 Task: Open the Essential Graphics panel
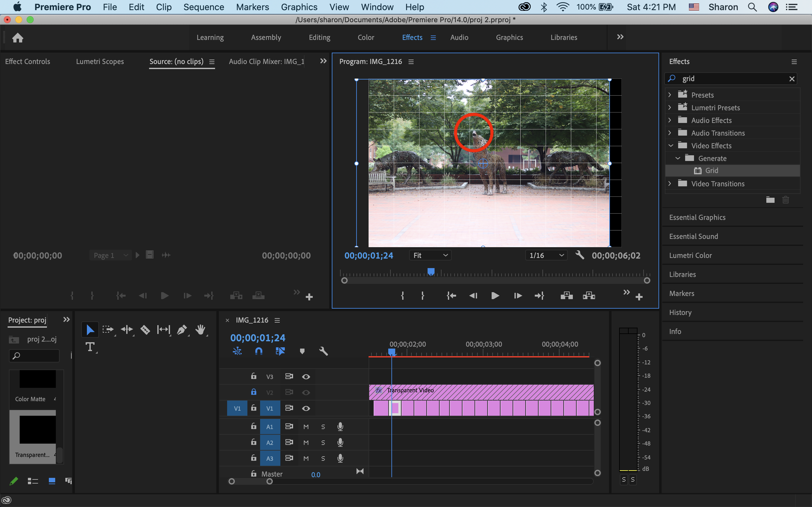point(697,217)
